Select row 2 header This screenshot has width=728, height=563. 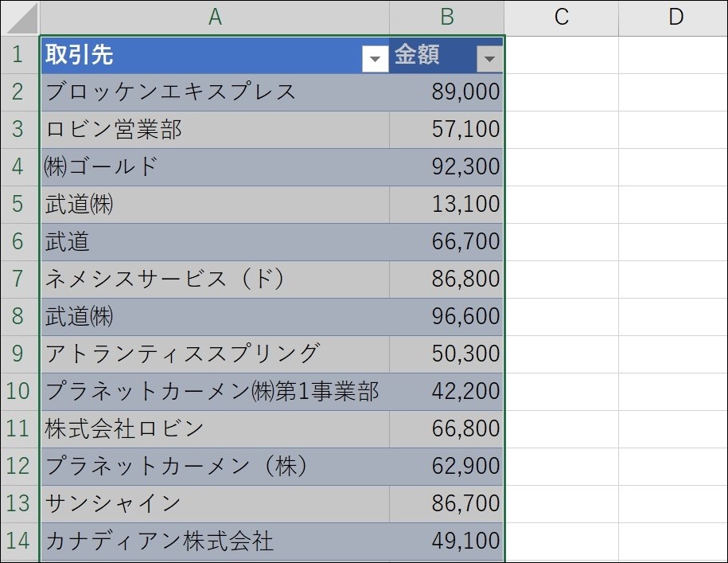(x=20, y=92)
